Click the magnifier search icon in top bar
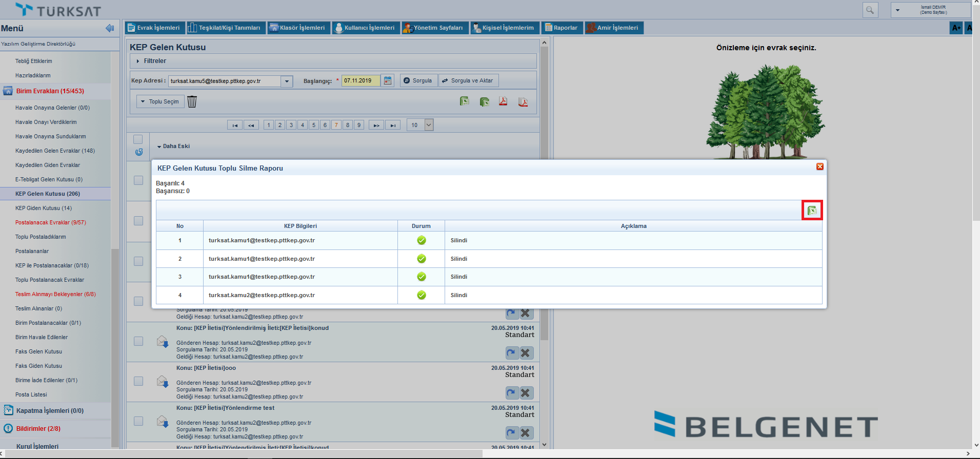The height and width of the screenshot is (459, 980). tap(870, 10)
